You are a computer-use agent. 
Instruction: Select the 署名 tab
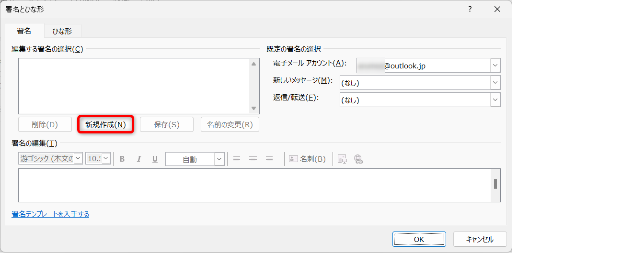24,31
